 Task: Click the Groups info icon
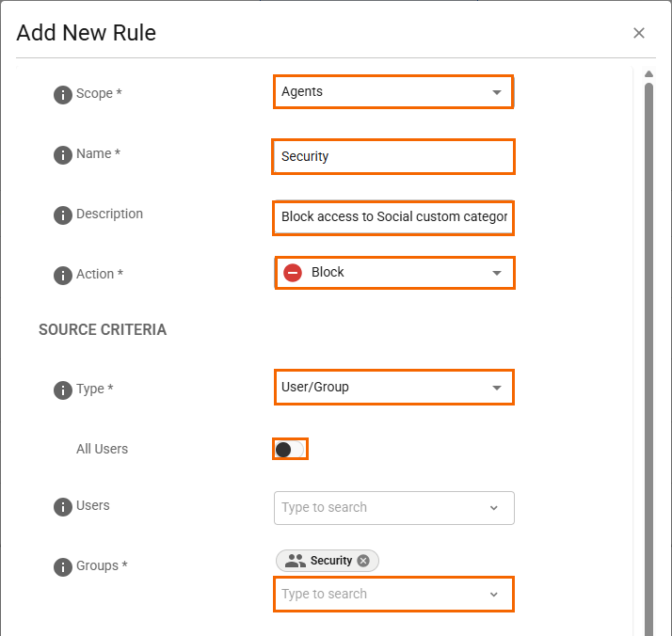pyautogui.click(x=63, y=567)
